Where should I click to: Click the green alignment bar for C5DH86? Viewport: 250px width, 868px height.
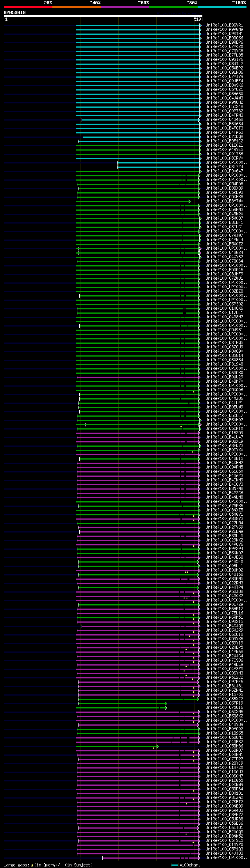coord(116,746)
